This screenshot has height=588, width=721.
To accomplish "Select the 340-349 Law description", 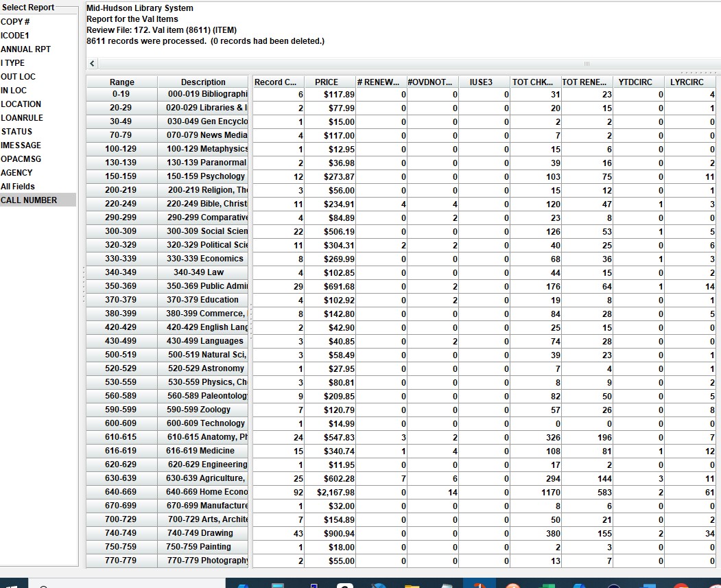I will [203, 272].
